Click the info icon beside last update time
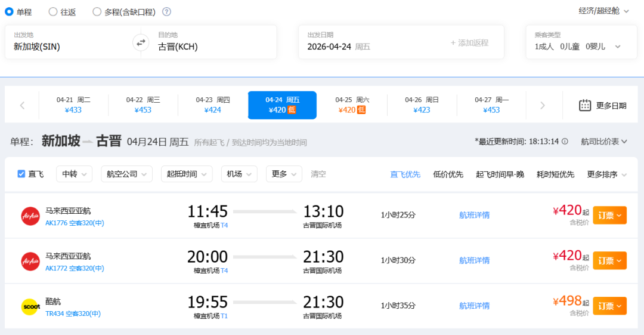Screen dimensions: 644x335 point(565,142)
